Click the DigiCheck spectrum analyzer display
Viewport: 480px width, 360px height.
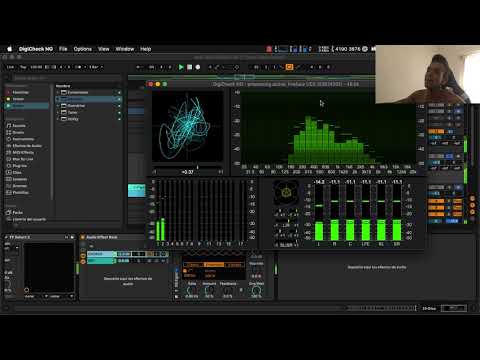tap(328, 128)
